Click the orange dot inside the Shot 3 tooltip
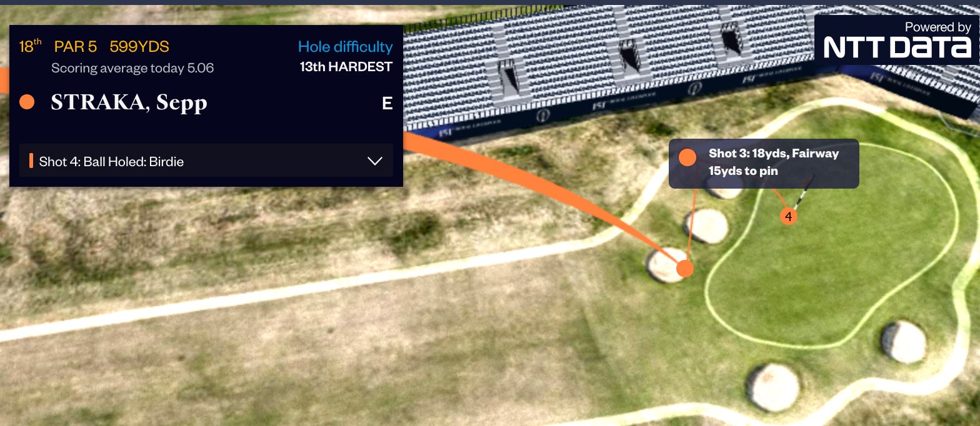Image resolution: width=980 pixels, height=426 pixels. pyautogui.click(x=687, y=157)
